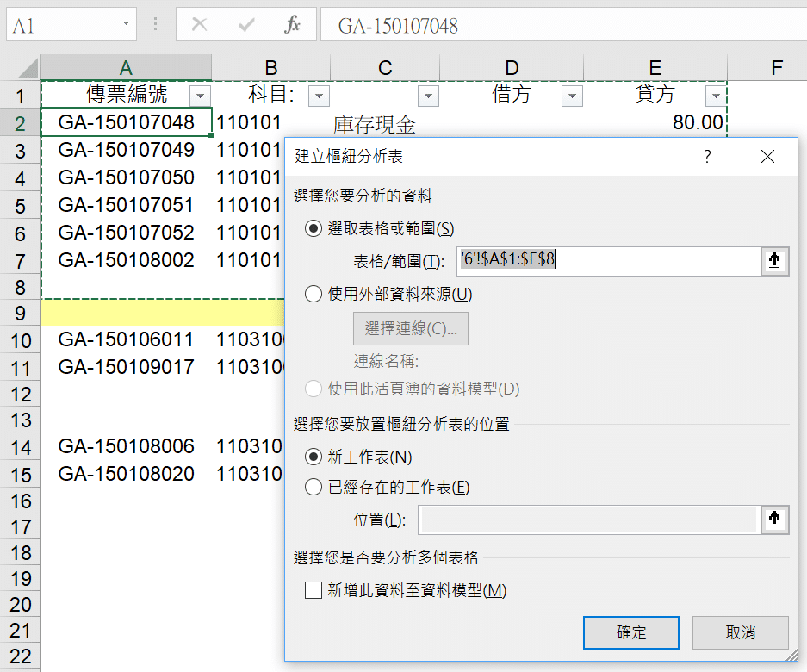
Task: Choose 新工作表 radio option
Action: tap(313, 457)
